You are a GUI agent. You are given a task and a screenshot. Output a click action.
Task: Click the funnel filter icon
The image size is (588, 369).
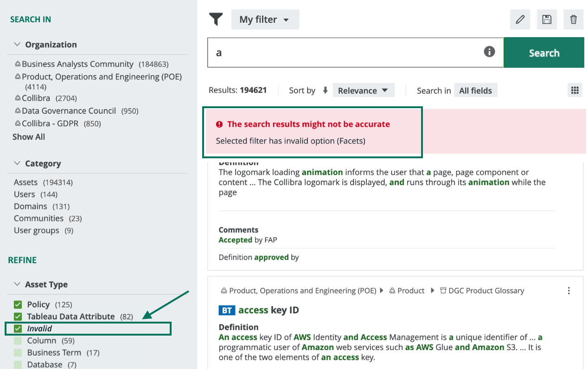pyautogui.click(x=216, y=19)
